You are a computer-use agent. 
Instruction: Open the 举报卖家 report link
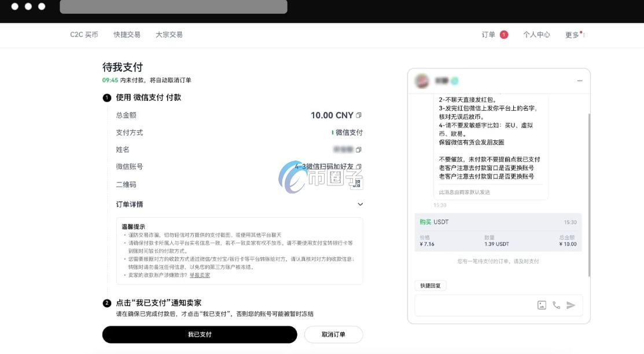pos(199,275)
